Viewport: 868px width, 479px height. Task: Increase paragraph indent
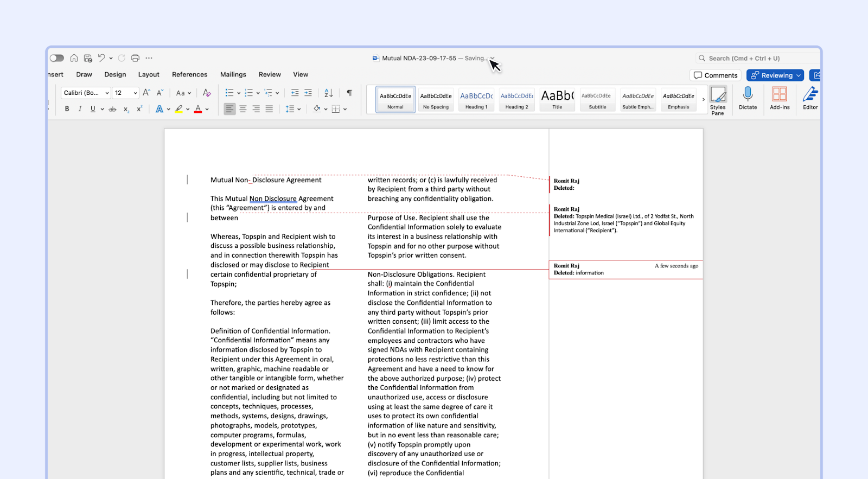coord(308,93)
